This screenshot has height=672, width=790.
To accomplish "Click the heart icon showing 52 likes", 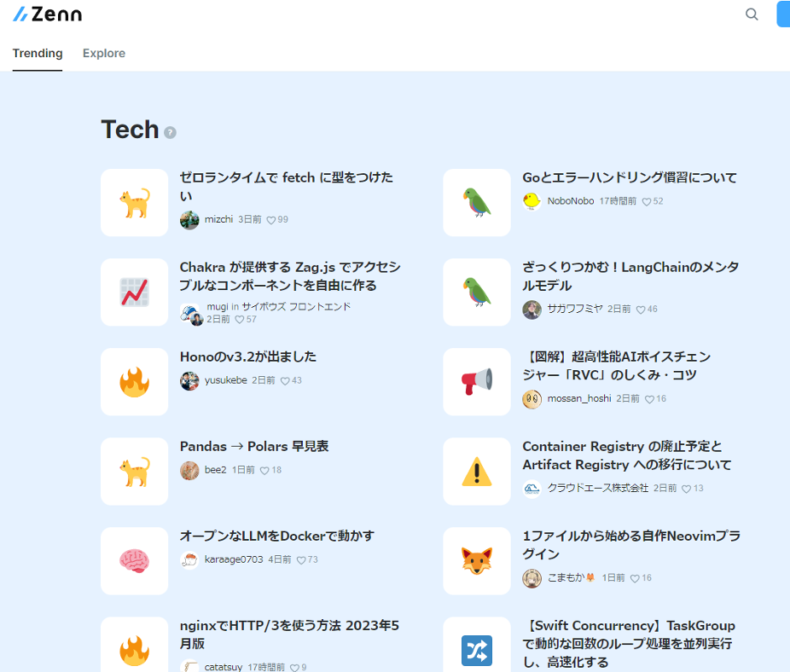I will pyautogui.click(x=647, y=201).
